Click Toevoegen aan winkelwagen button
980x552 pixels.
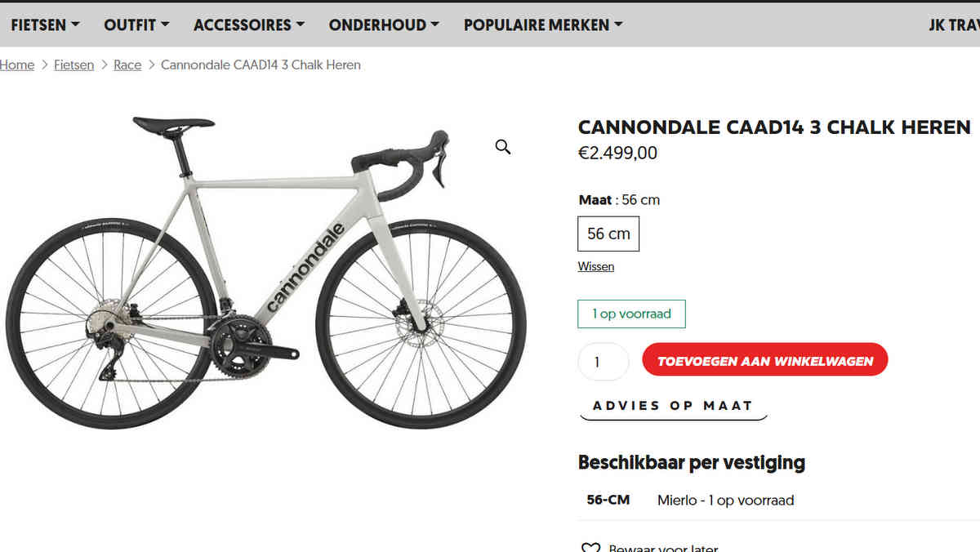point(764,360)
